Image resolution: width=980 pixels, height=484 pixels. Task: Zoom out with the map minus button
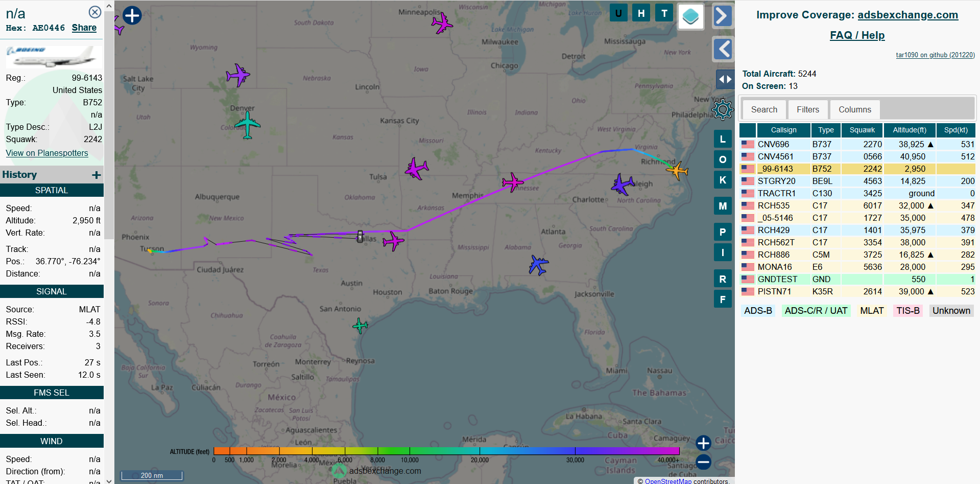point(703,462)
